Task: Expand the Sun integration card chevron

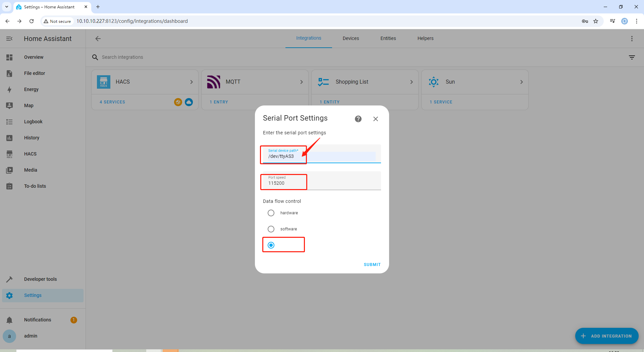Action: coord(521,82)
